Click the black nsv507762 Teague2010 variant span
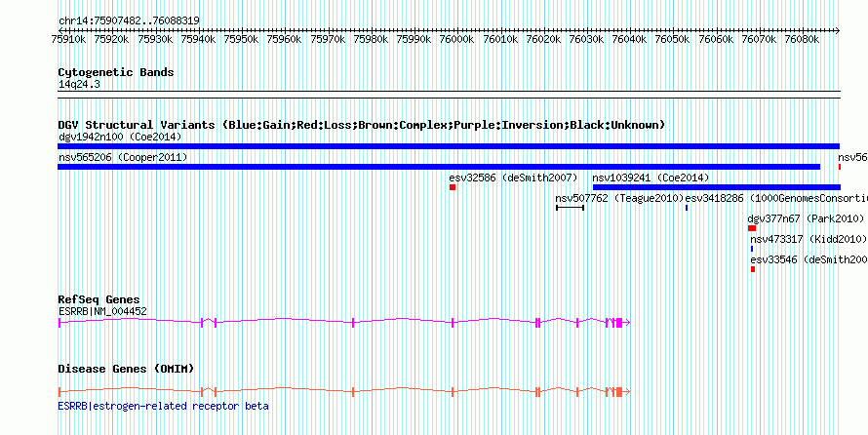Image resolution: width=868 pixels, height=435 pixels. (570, 208)
